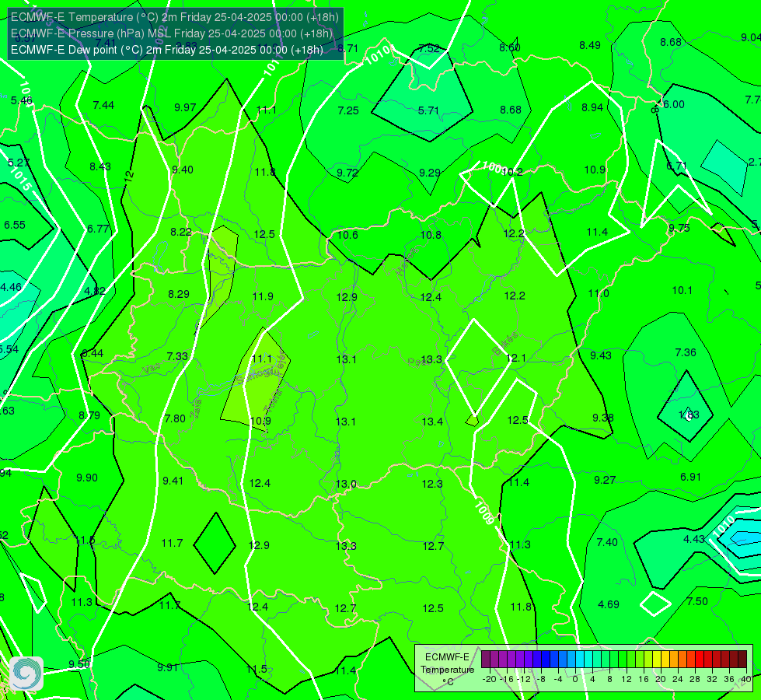This screenshot has height=700, width=761.
Task: Click the Vas county label
Action: coord(152,369)
